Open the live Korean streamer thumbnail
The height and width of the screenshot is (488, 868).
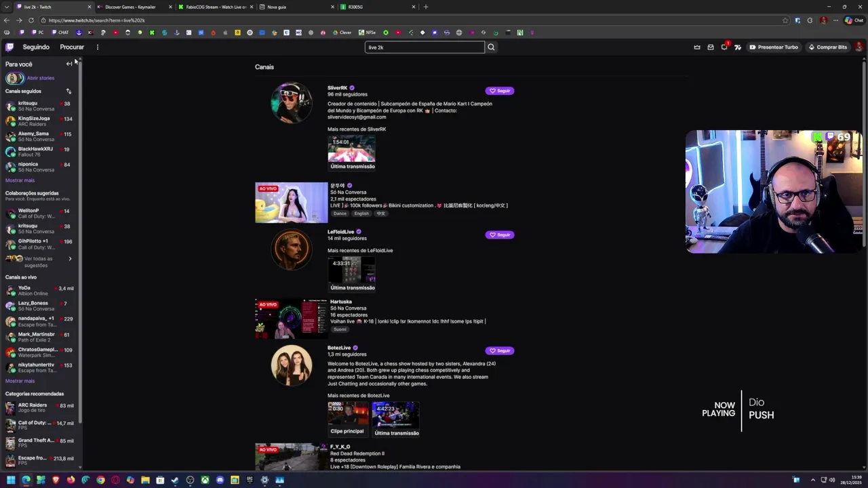click(x=292, y=202)
